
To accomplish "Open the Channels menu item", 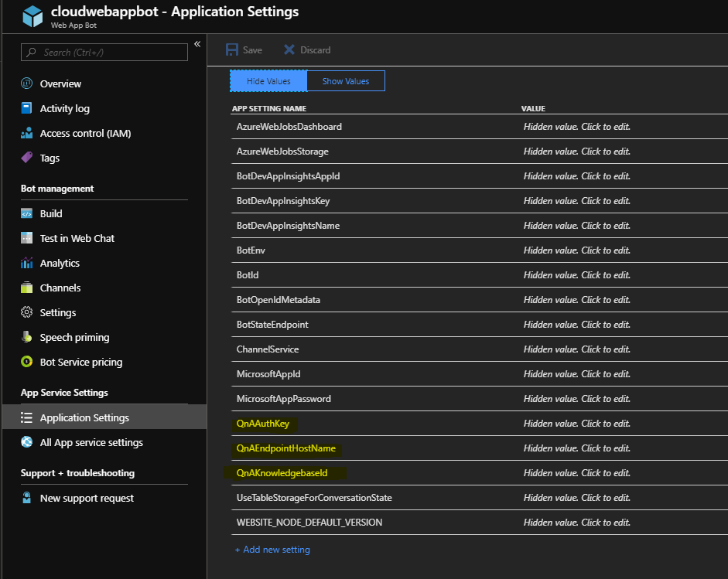I will 60,288.
